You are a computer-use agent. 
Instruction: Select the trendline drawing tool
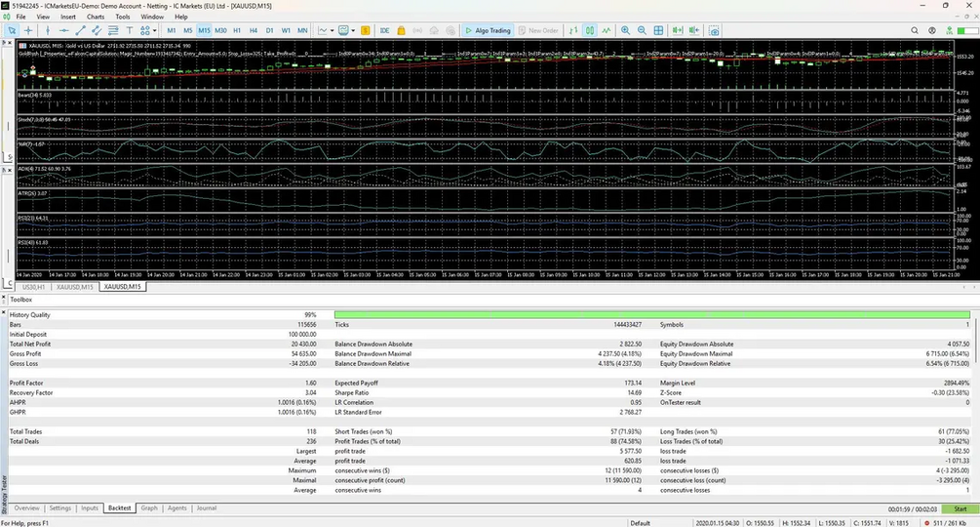(x=80, y=30)
